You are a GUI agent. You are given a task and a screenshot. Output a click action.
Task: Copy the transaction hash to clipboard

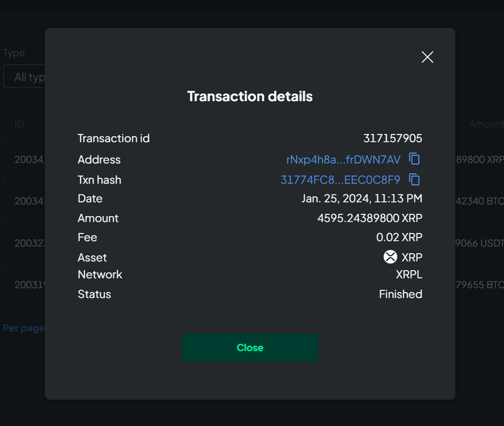414,179
